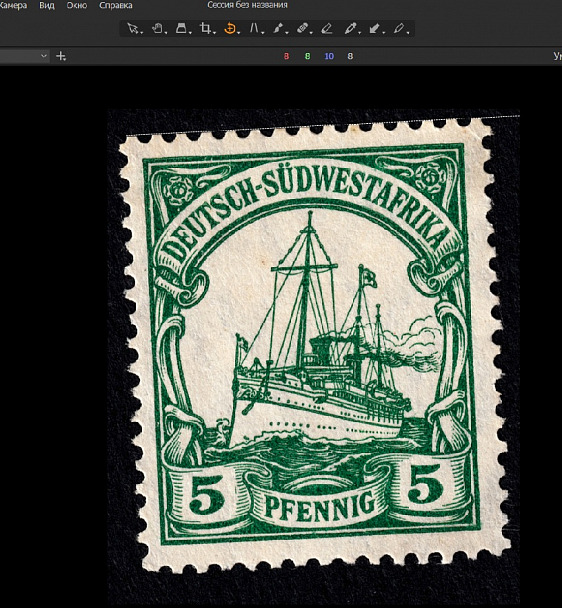Choose the Loupe tool in the toolbar

tap(181, 29)
